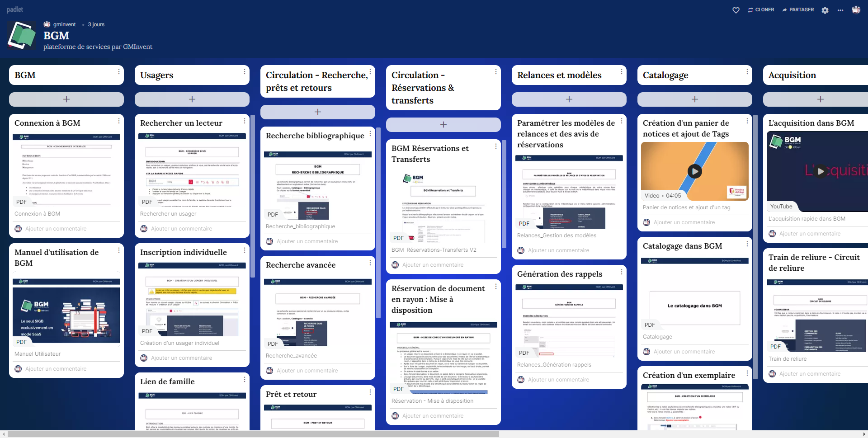This screenshot has width=868, height=438.
Task: Add comment on Rechercher un lecteur post
Action: pos(181,229)
